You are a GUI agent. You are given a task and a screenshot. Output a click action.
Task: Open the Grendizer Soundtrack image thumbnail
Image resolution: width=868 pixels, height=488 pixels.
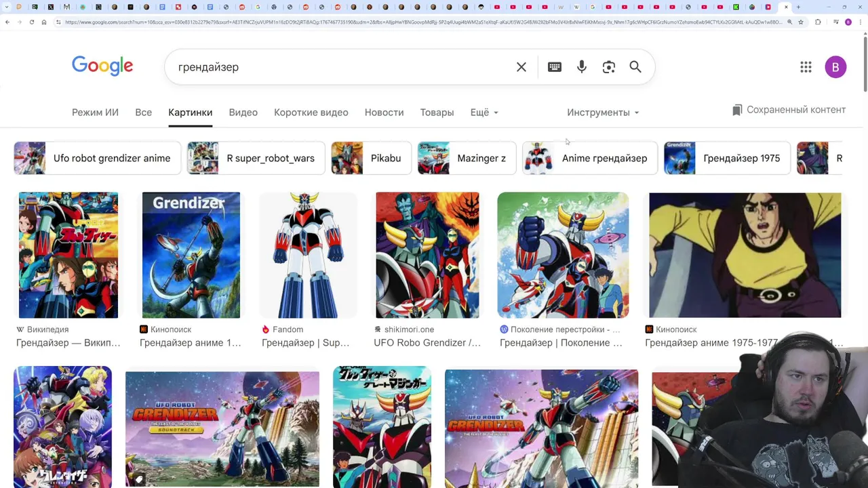click(222, 428)
